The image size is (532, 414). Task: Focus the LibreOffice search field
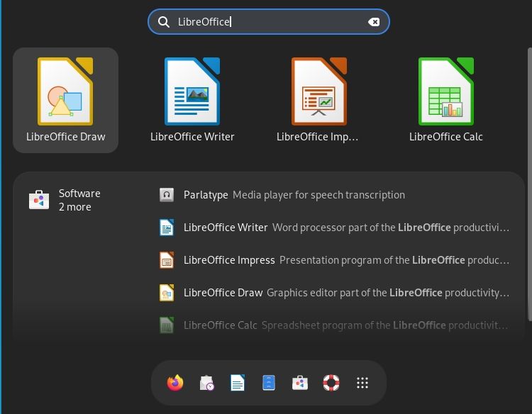point(269,22)
